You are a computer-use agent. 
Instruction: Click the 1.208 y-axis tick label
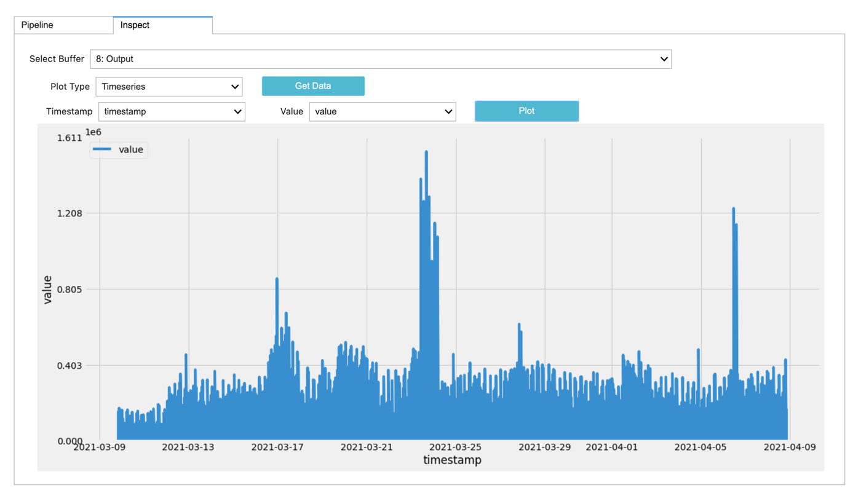pyautogui.click(x=69, y=213)
